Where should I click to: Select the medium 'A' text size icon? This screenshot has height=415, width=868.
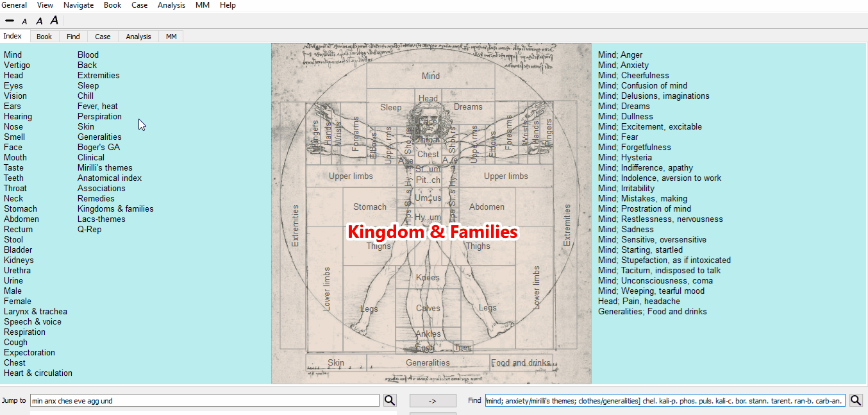tap(39, 21)
